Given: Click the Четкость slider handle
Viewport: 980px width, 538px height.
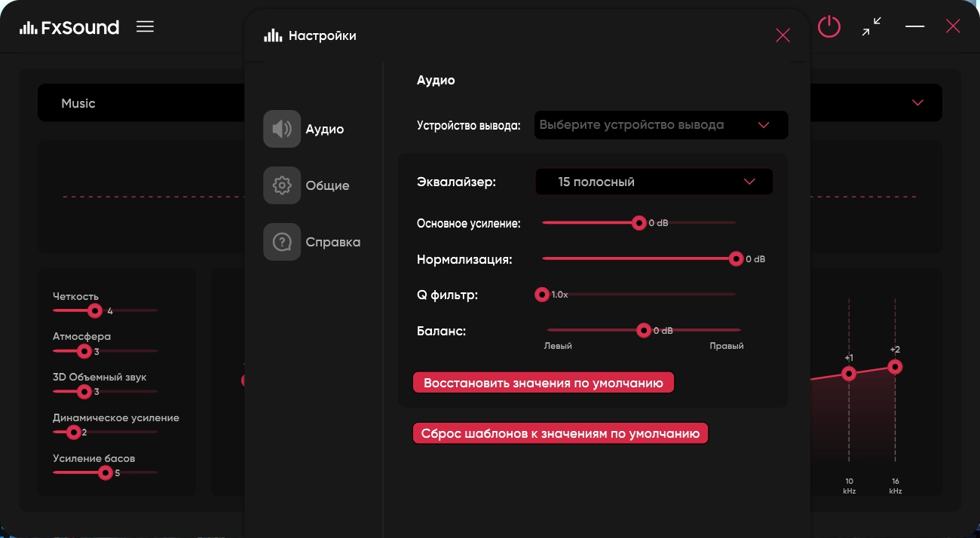Looking at the screenshot, I should pos(95,310).
